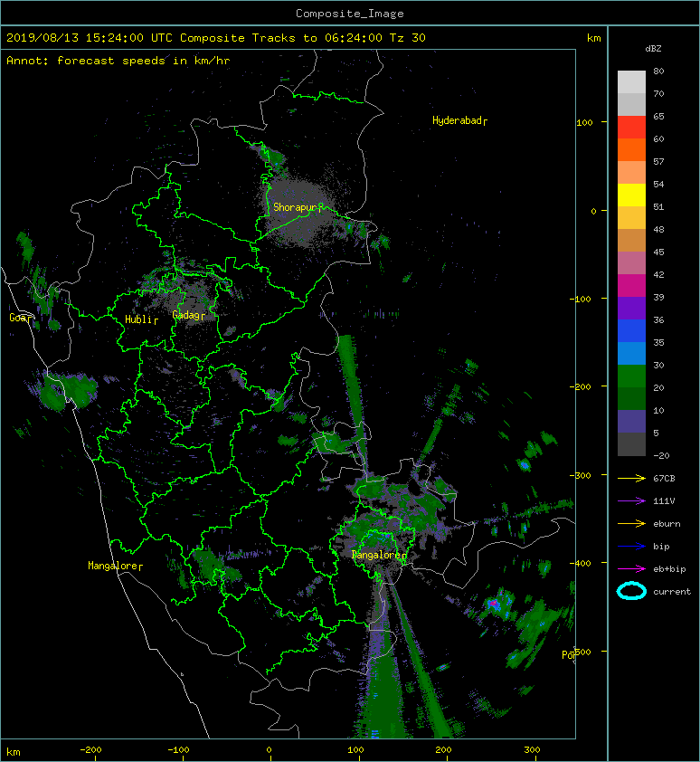Viewport: 700px width, 762px height.
Task: Click the yellow 67CB arrow legend icon
Action: tap(631, 479)
